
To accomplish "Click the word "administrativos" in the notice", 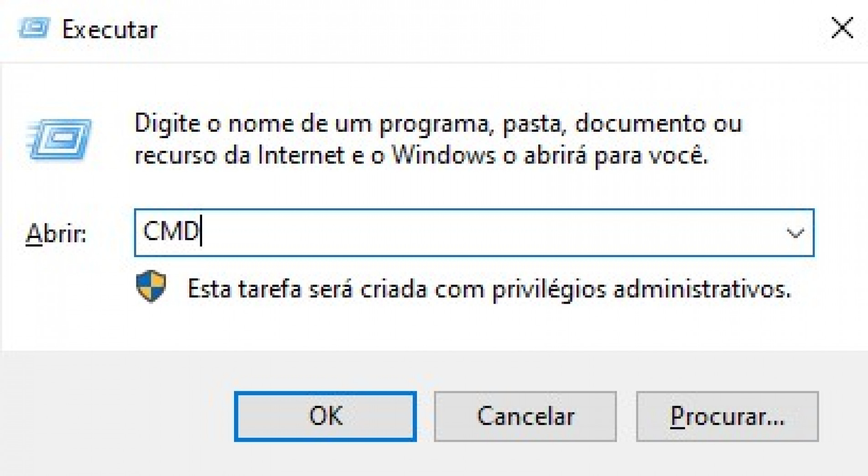I will (702, 289).
